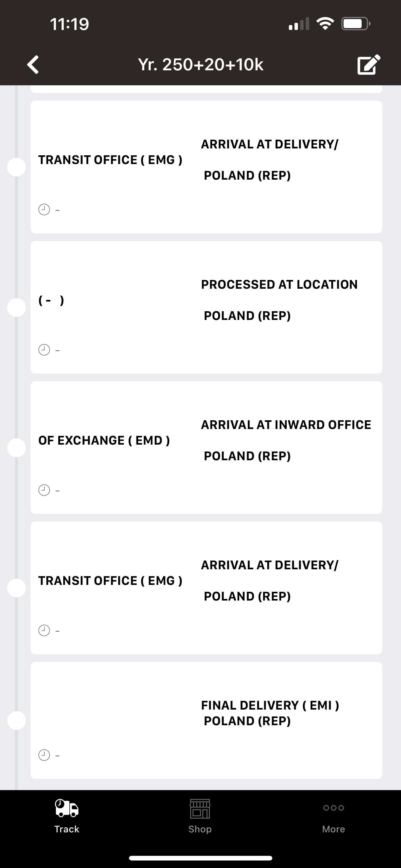Open the Processed at Location Poland card
401x868 pixels.
click(x=206, y=307)
